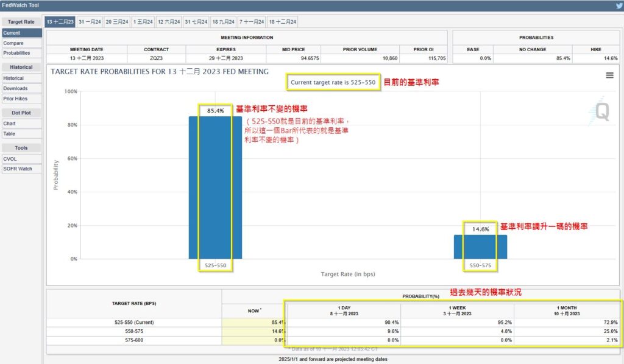Open Compare in the Target Rate sidebar
Screen dimensions: 624x364
(21, 43)
